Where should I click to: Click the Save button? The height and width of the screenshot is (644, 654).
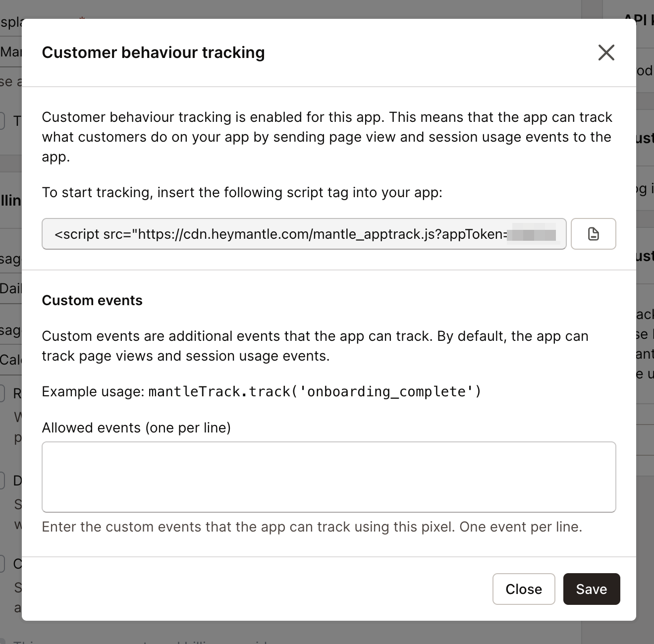coord(591,589)
